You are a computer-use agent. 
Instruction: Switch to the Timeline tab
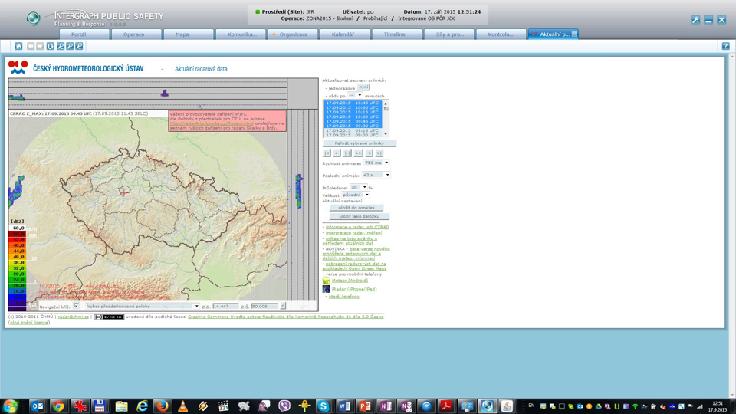pos(397,34)
